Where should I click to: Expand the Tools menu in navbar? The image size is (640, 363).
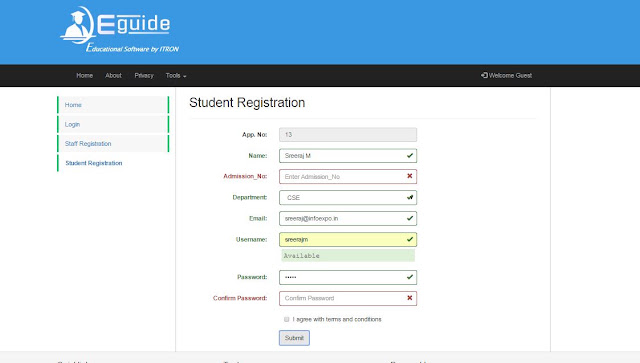[176, 76]
